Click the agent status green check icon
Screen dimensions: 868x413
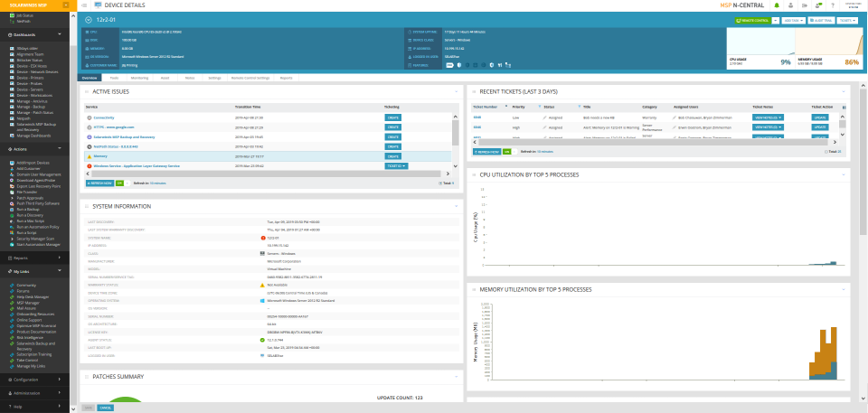pyautogui.click(x=263, y=340)
